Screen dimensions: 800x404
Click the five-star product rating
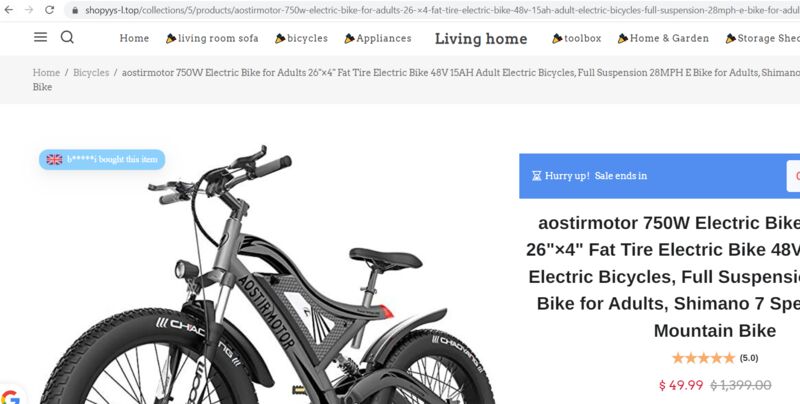[x=703, y=358]
